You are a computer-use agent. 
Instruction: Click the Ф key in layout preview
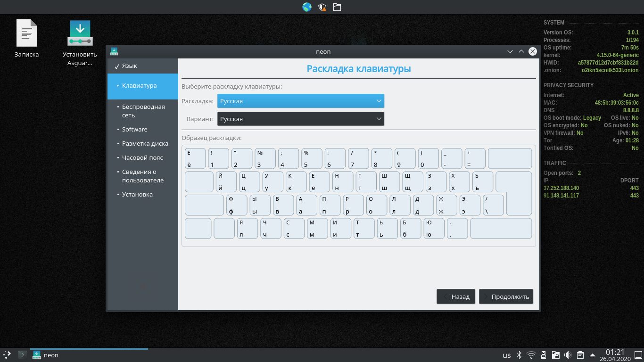[237, 205]
